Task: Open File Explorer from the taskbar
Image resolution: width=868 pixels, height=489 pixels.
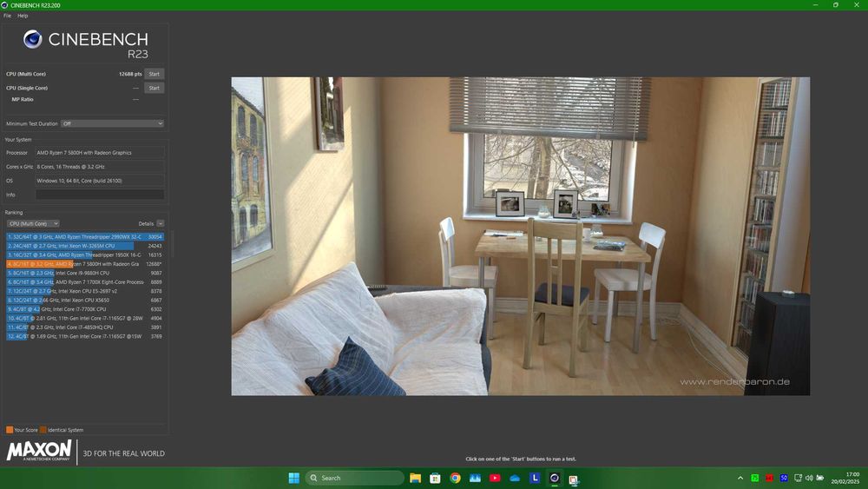Action: [415, 478]
